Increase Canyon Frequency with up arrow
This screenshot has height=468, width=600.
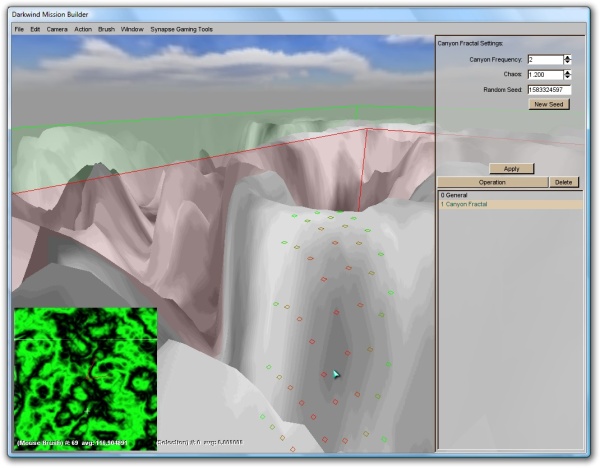point(568,57)
